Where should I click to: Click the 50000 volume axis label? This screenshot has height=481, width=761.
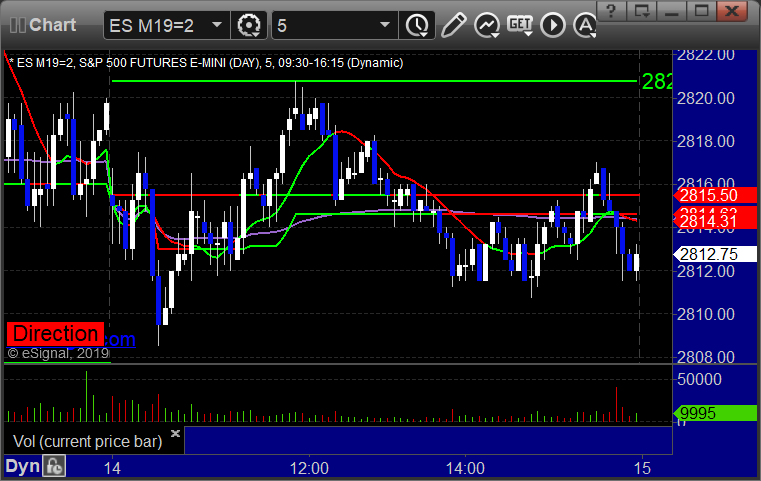[699, 379]
